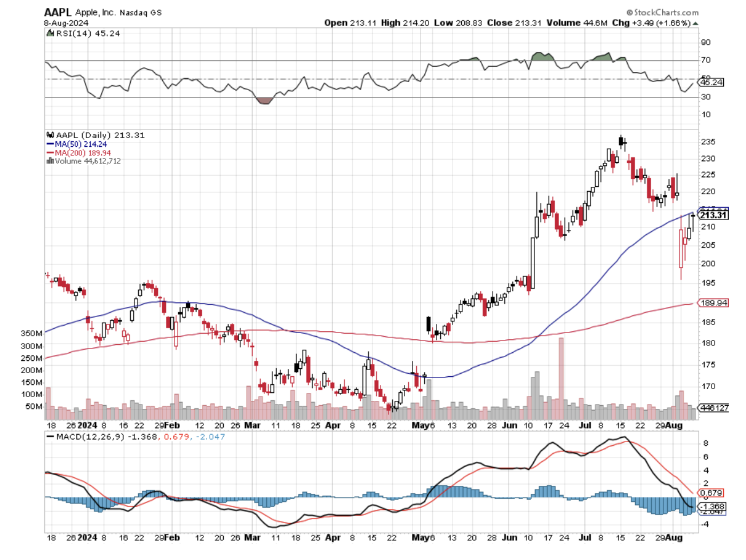Click the AAPL ticker symbol title
This screenshot has width=746, height=560.
57,12
